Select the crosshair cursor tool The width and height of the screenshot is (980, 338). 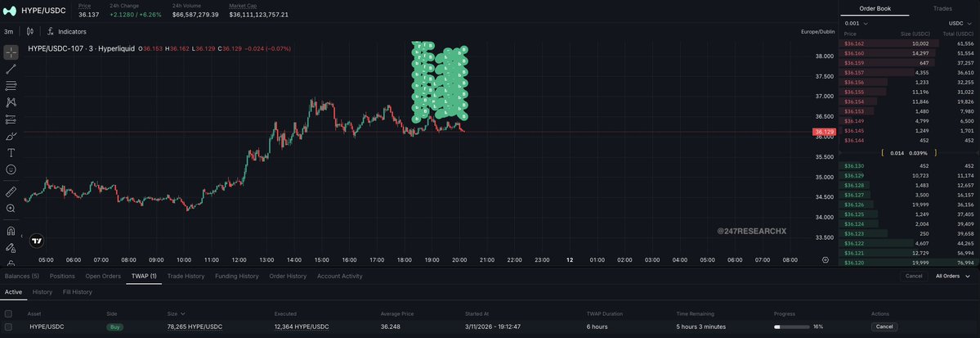(x=11, y=52)
